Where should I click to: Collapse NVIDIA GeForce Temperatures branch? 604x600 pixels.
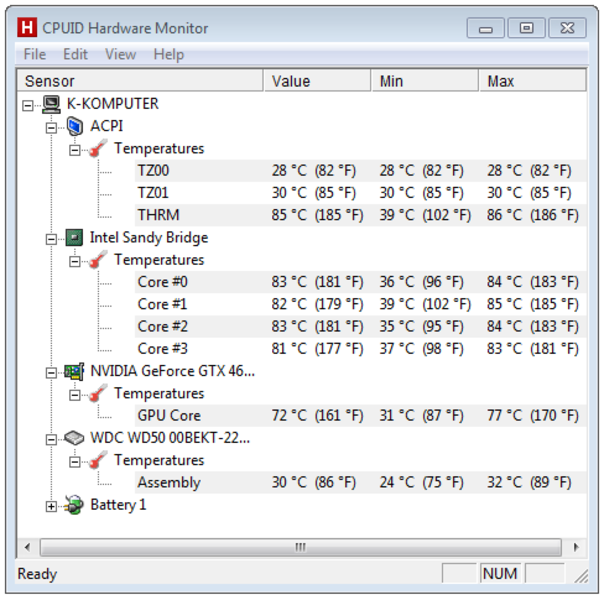click(x=75, y=395)
